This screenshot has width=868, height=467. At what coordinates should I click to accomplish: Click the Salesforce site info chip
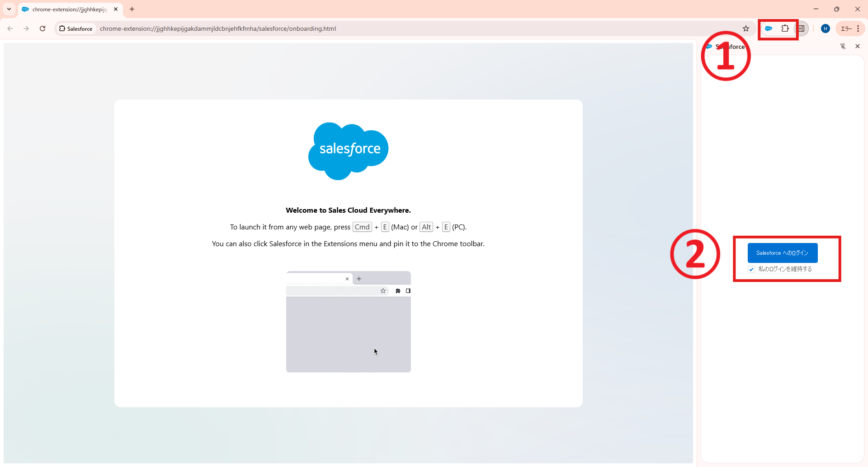[x=75, y=29]
